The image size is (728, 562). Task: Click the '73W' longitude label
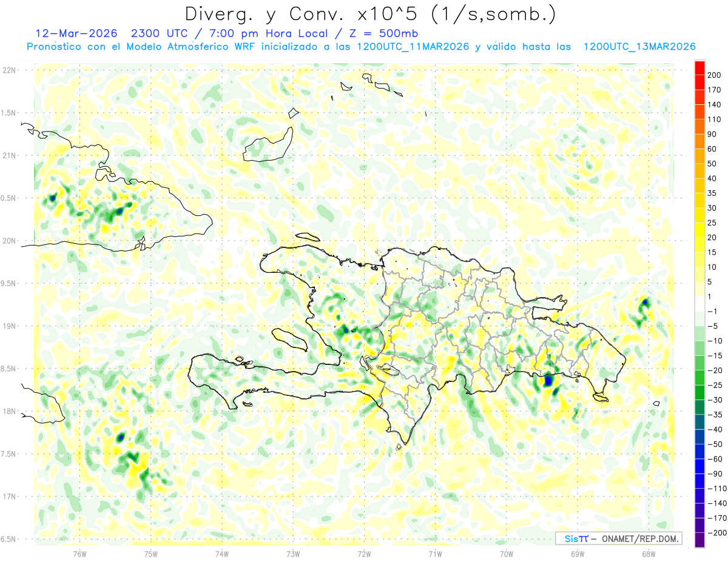(293, 554)
